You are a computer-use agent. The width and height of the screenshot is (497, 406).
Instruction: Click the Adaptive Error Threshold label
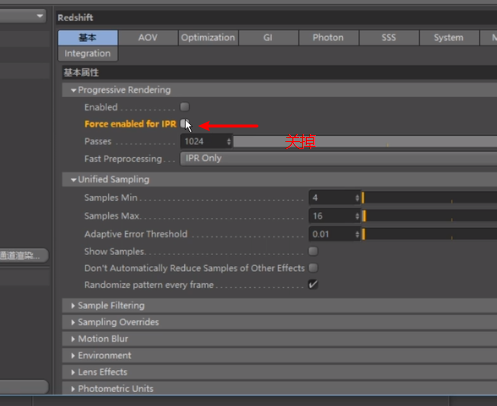pyautogui.click(x=136, y=234)
